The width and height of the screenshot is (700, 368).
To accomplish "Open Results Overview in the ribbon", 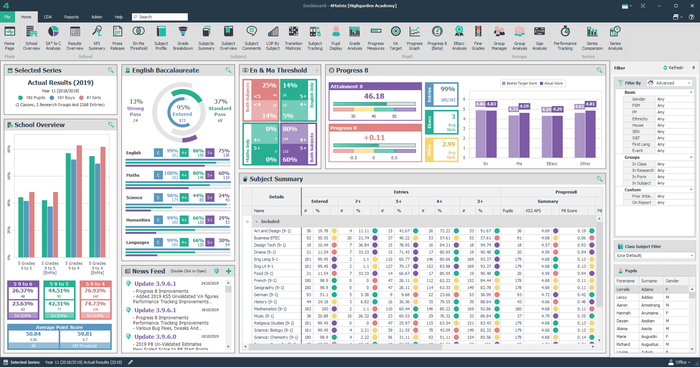I will tap(75, 38).
